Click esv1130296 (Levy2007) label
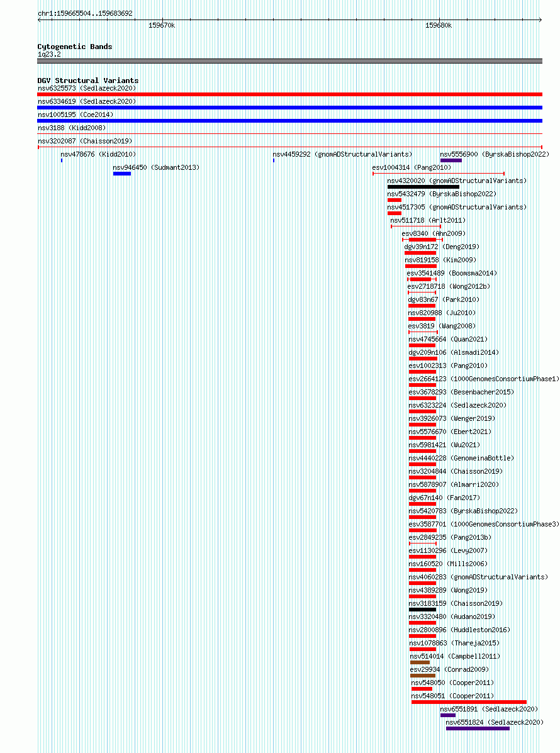This screenshot has width=560, height=753. tap(448, 550)
